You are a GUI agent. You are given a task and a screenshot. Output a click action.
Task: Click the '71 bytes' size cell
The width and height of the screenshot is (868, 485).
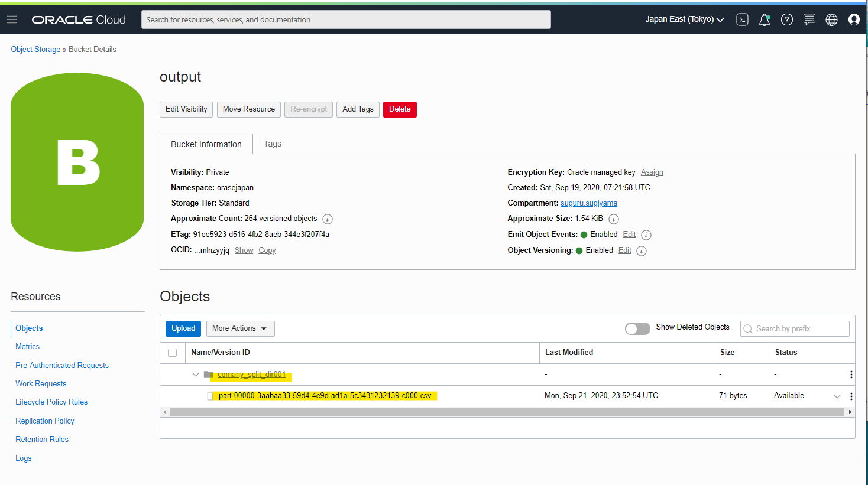click(733, 396)
